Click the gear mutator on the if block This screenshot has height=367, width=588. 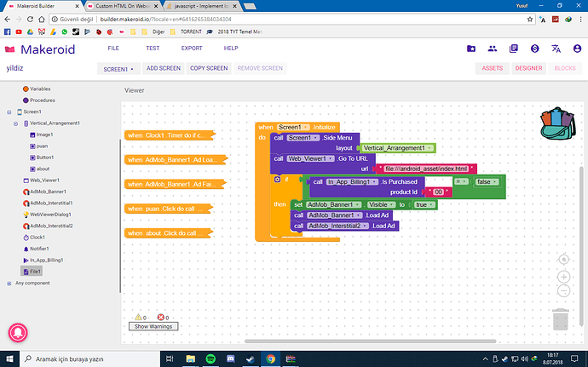[278, 180]
